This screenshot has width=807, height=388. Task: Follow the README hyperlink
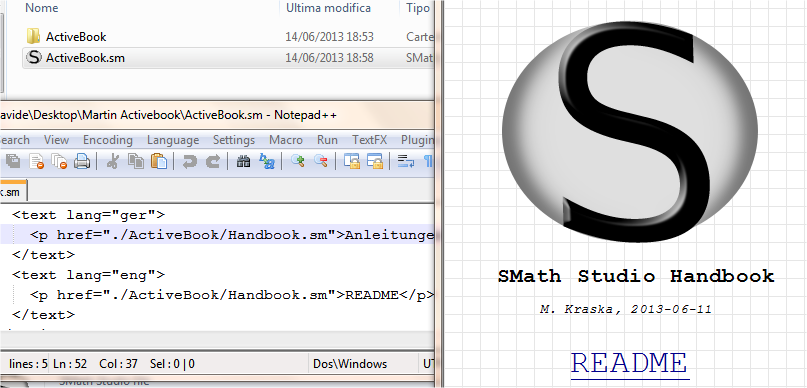pyautogui.click(x=629, y=363)
